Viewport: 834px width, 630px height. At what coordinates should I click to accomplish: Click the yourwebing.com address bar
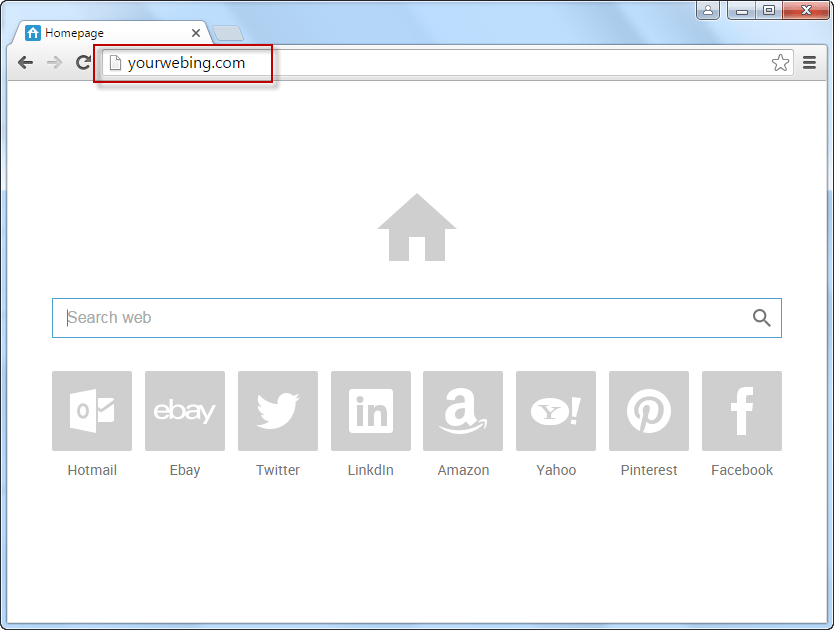click(448, 63)
